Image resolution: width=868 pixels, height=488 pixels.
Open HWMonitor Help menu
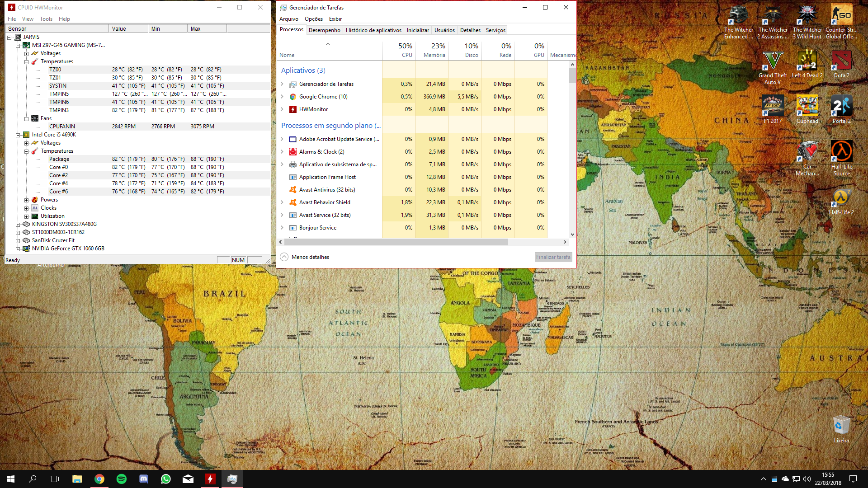(x=64, y=19)
